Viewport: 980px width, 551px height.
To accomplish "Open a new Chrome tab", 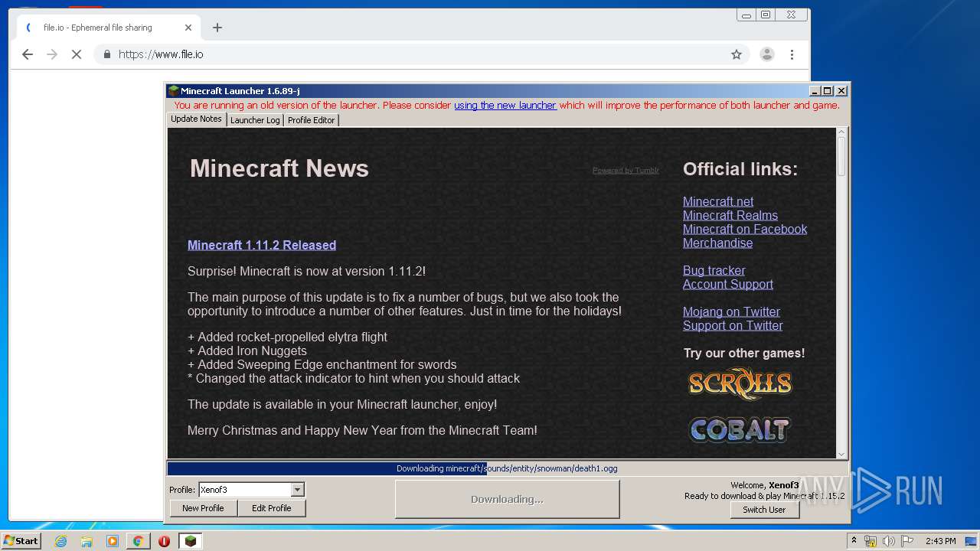I will point(217,28).
